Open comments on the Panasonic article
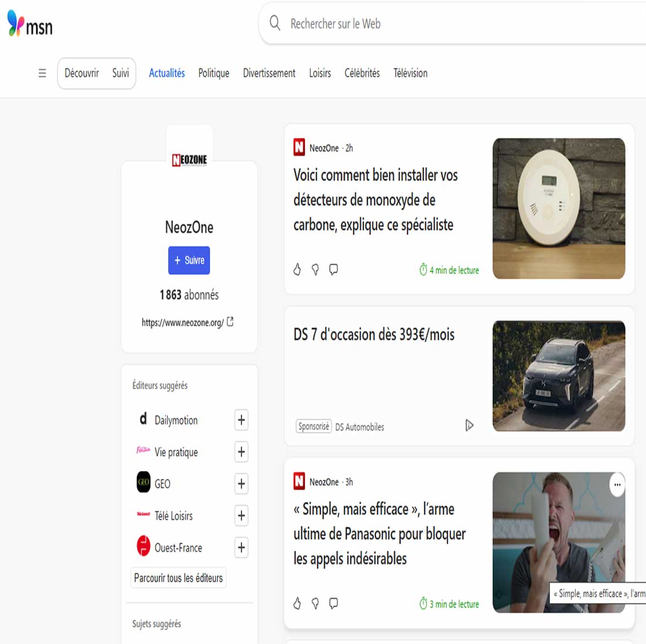This screenshot has width=646, height=644. 334,604
